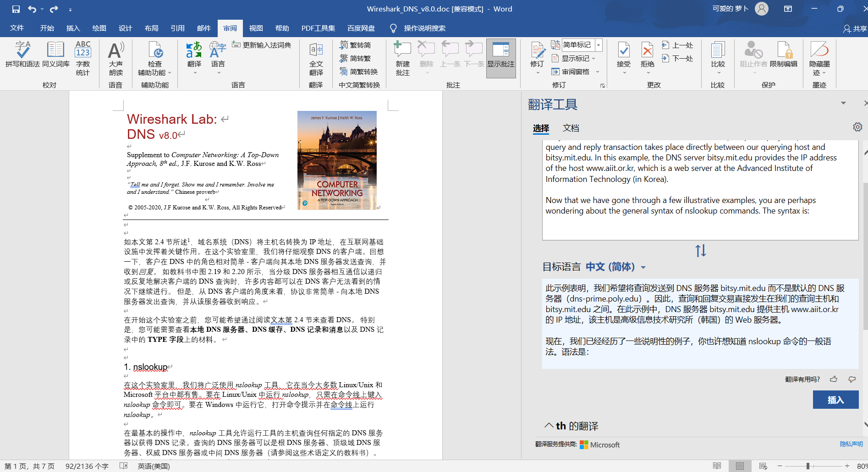Image resolution: width=868 pixels, height=472 pixels.
Task: Click the zoom slider handle
Action: coord(808,466)
